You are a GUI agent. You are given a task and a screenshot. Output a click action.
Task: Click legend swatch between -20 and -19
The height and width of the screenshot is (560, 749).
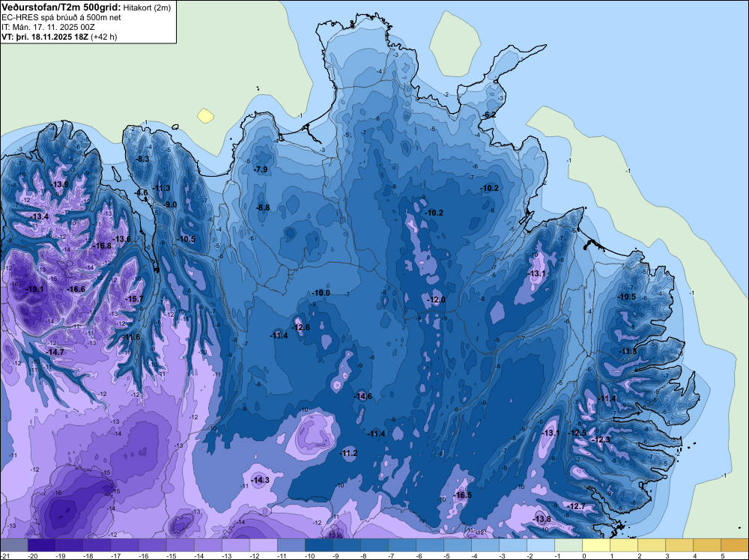[42, 545]
